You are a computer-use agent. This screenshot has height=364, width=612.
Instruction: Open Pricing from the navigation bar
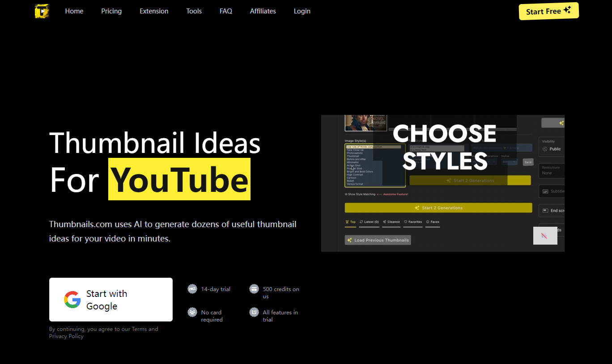click(x=111, y=11)
